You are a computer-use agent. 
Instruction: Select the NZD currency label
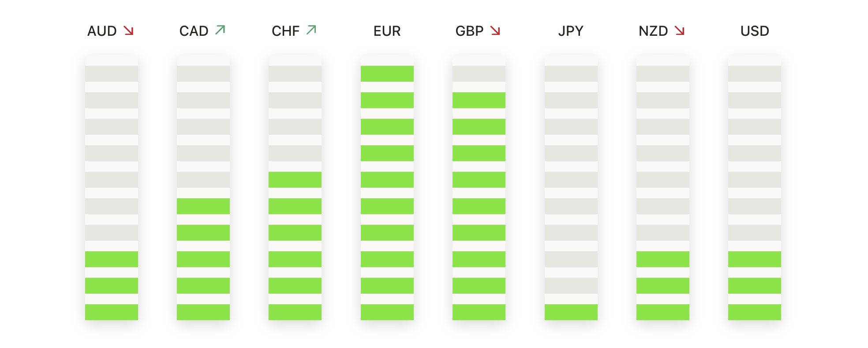pyautogui.click(x=653, y=31)
